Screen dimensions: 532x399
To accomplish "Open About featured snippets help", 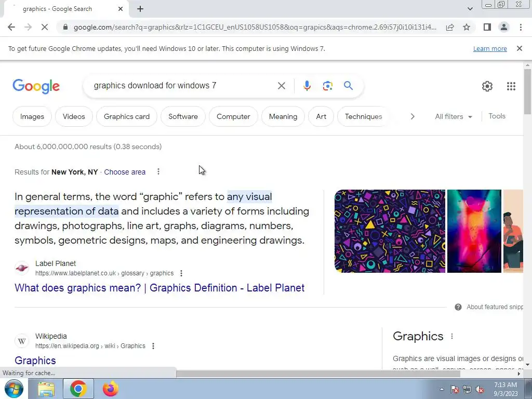I will (x=489, y=307).
